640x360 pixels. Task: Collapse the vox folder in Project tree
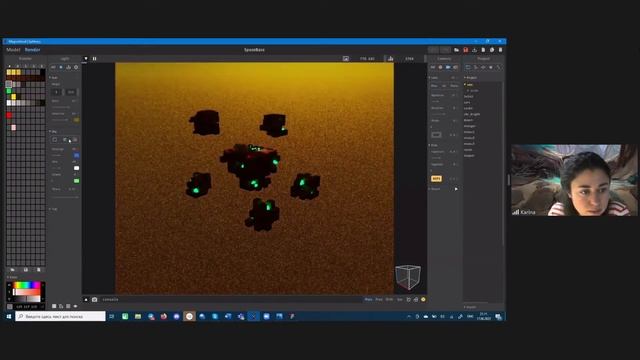pyautogui.click(x=469, y=84)
